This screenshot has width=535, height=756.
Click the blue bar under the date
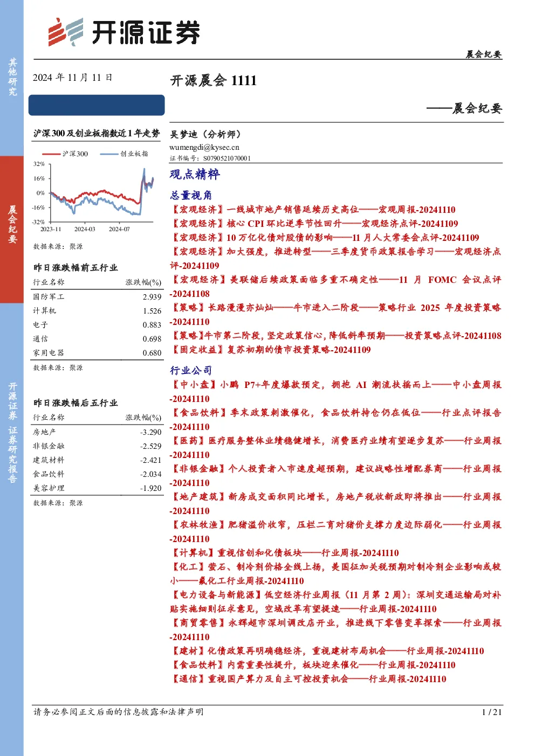97,105
